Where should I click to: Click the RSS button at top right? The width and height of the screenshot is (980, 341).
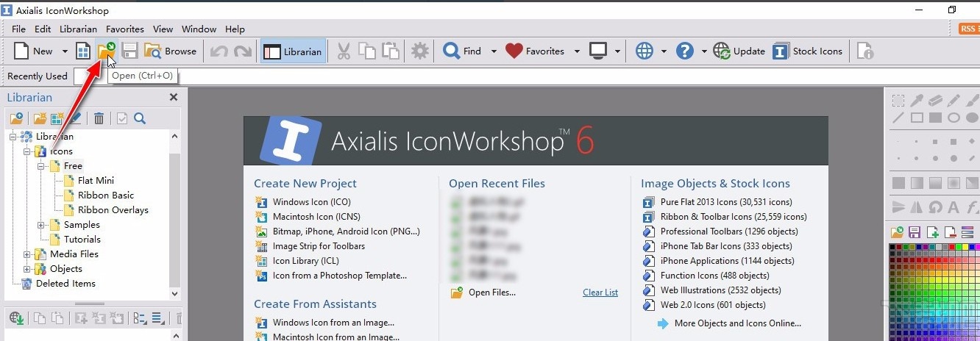[x=969, y=29]
